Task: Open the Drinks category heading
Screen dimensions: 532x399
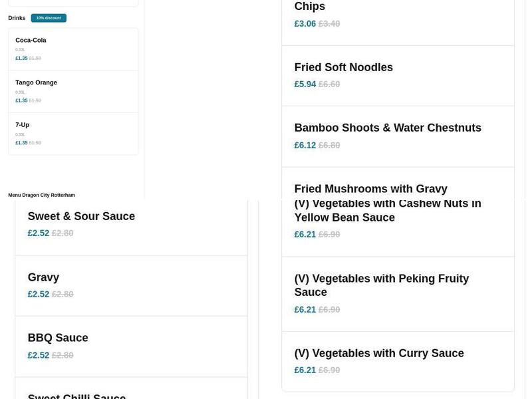Action: point(17,18)
